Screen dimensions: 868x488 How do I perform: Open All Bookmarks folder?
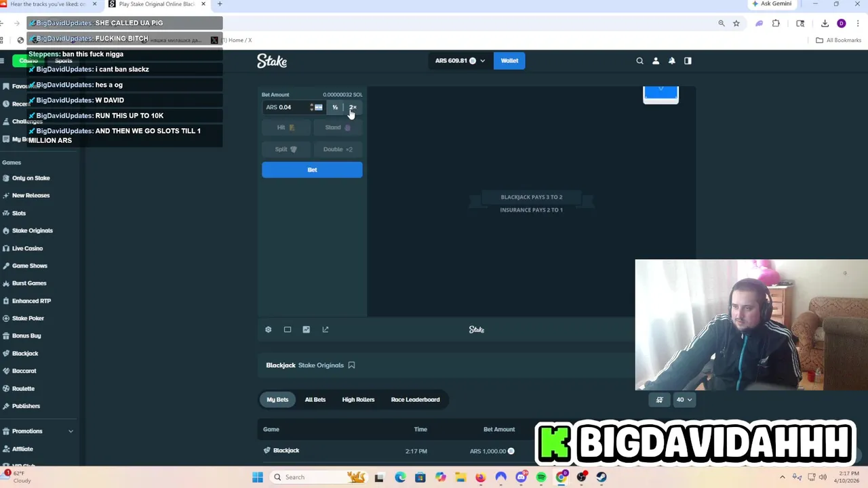pos(838,40)
